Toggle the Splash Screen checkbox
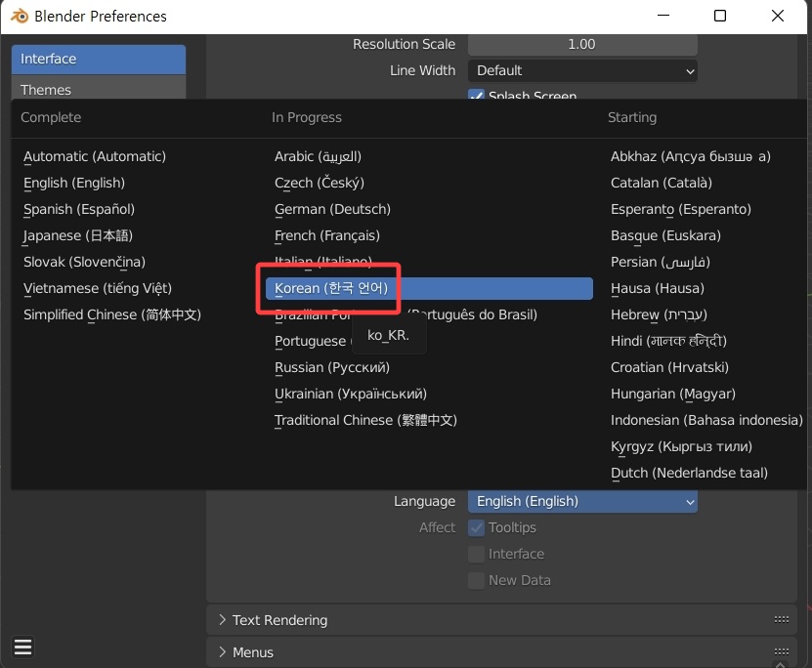Image resolution: width=812 pixels, height=668 pixels. point(477,94)
